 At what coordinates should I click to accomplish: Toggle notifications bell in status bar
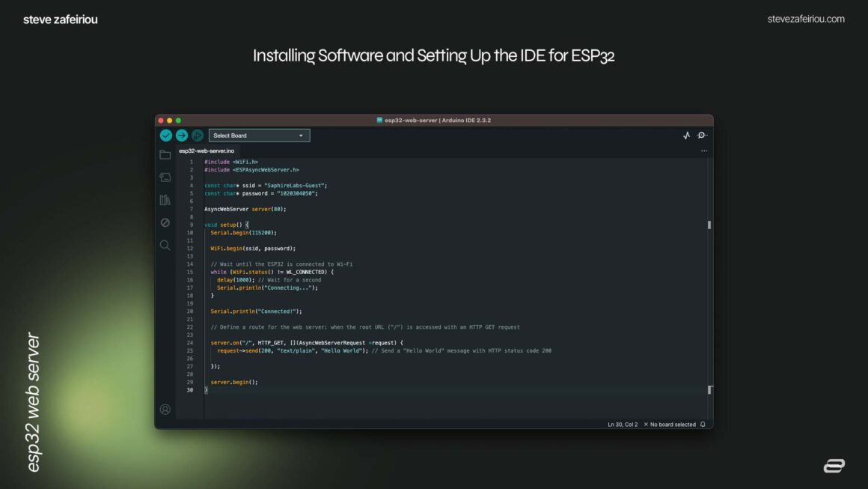click(x=703, y=425)
